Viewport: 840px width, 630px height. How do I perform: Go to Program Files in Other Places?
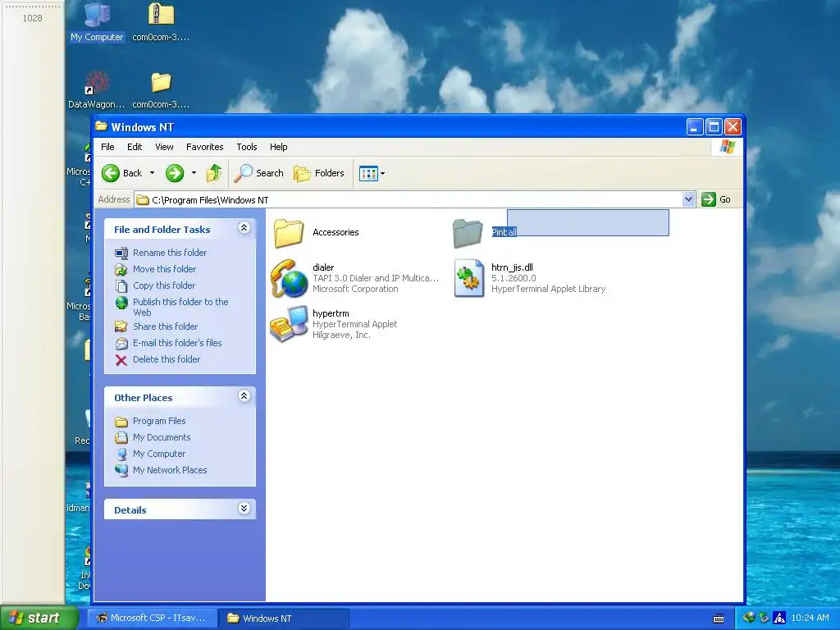coord(159,421)
